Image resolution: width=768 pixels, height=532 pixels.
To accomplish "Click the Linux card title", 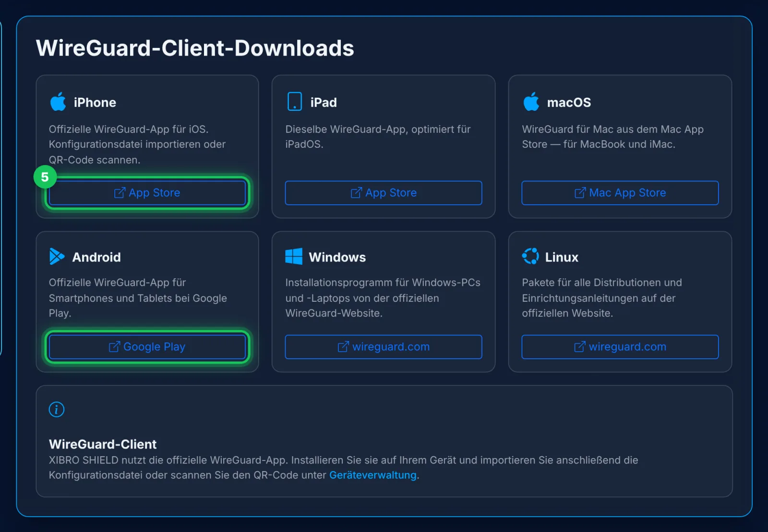I will click(562, 257).
